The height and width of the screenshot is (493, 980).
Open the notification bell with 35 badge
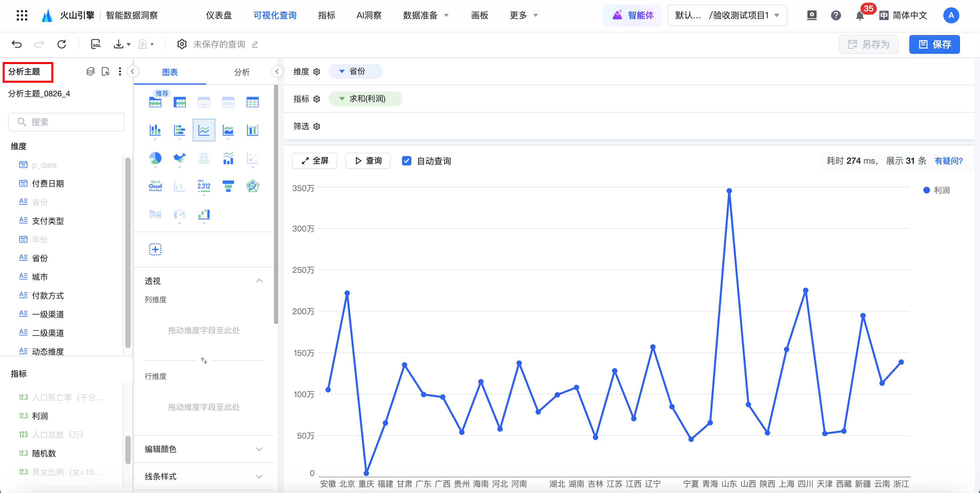pos(860,16)
